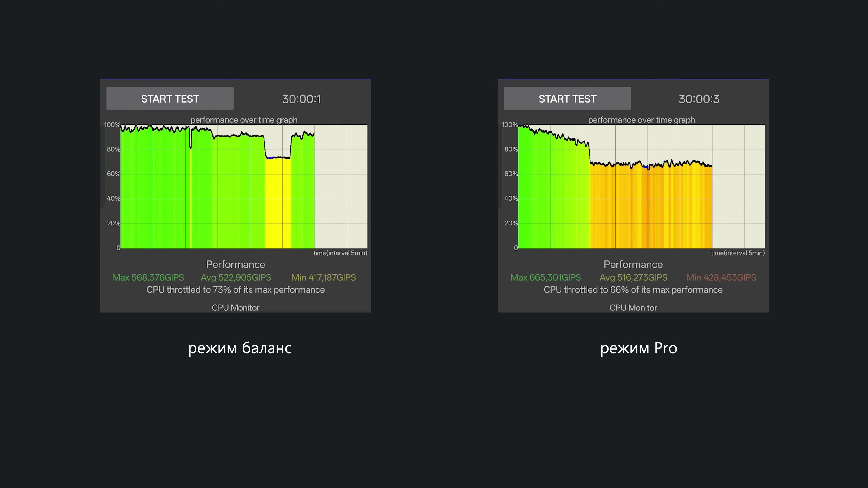The width and height of the screenshot is (868, 488).
Task: Click the 30:00:3 timer readout
Action: 699,99
